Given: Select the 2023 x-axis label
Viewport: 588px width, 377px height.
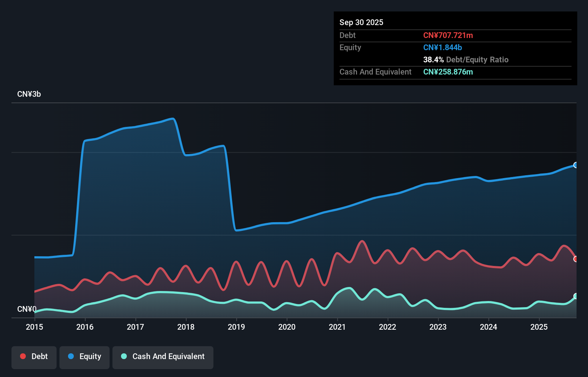Looking at the screenshot, I should click(x=438, y=327).
